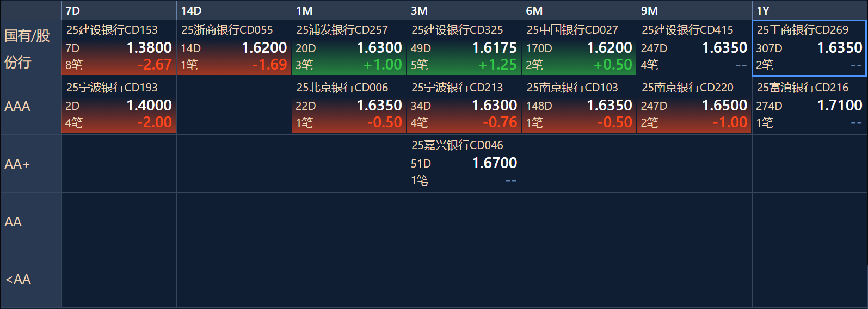Select the 3M column header
This screenshot has height=309, width=868.
[x=464, y=10]
